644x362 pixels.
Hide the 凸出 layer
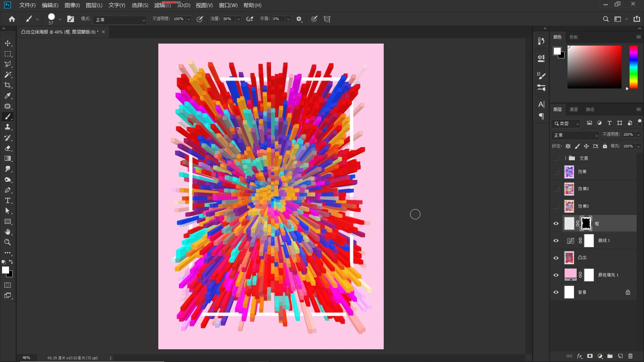(556, 258)
